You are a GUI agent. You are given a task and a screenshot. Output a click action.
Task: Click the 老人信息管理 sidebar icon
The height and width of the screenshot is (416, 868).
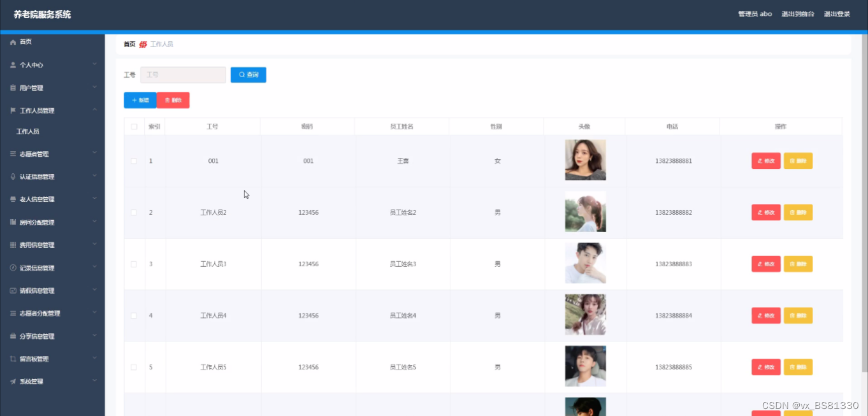point(13,199)
